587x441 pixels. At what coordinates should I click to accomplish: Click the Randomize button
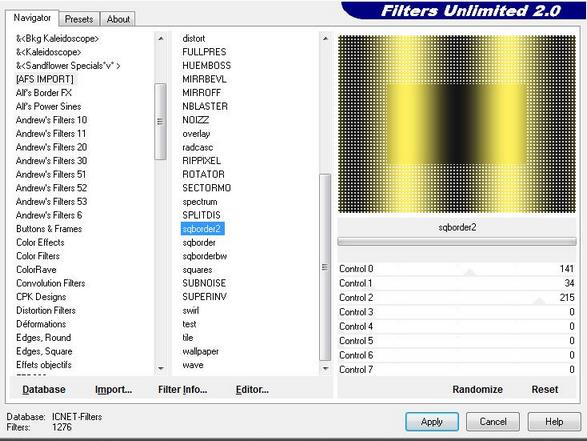pyautogui.click(x=477, y=389)
